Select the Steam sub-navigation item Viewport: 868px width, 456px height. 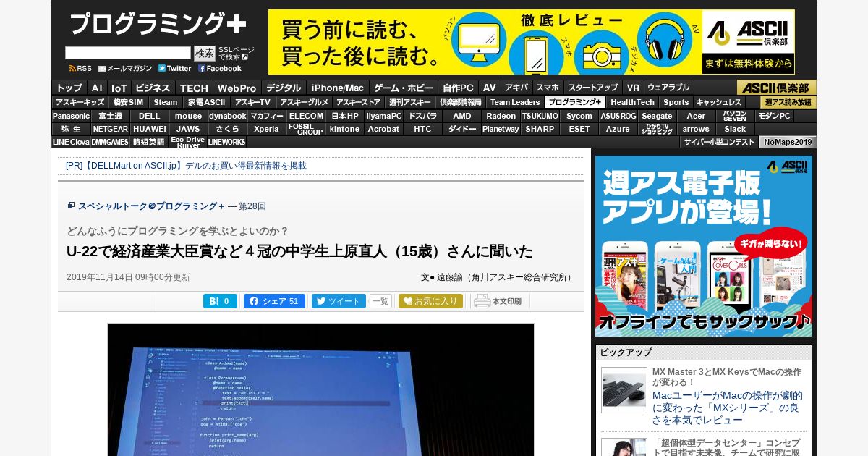click(x=166, y=102)
